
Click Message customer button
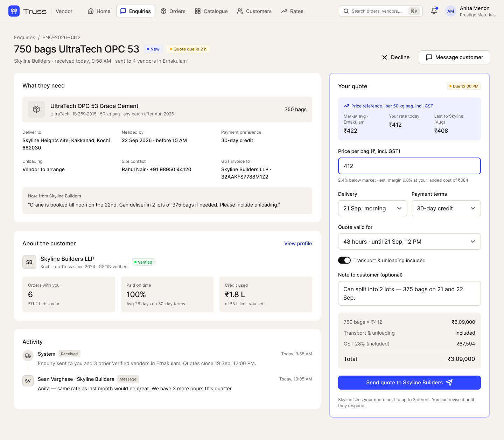[x=454, y=57]
